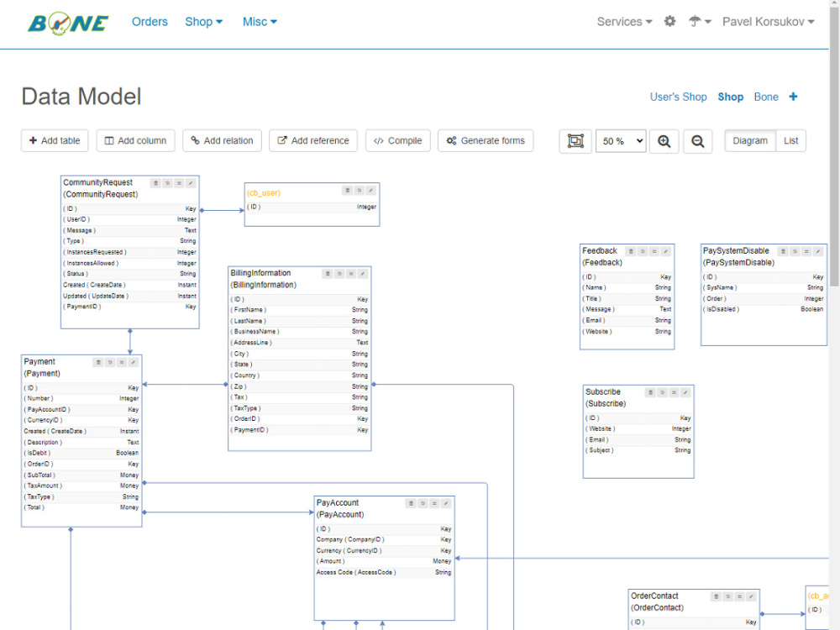
Task: Click Add reference button
Action: 312,141
